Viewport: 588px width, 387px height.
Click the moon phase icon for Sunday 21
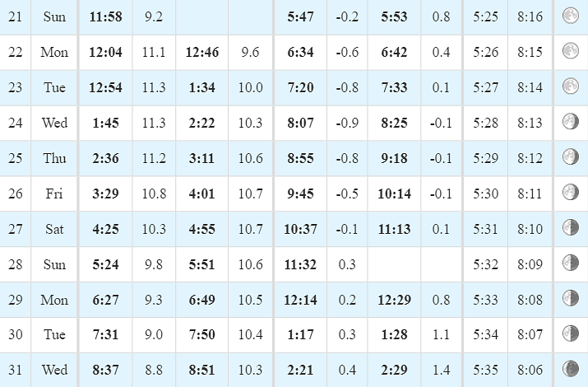[x=571, y=16]
